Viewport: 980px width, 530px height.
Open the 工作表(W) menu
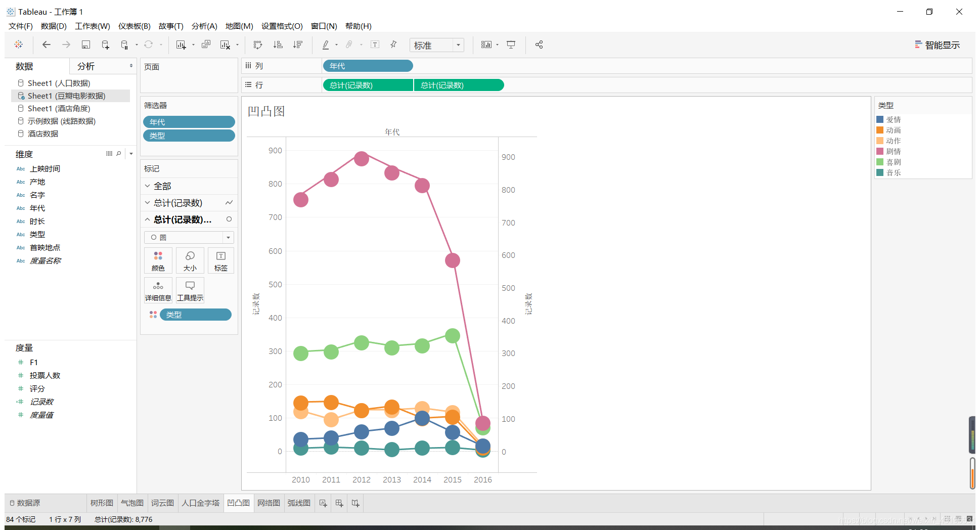pos(93,26)
